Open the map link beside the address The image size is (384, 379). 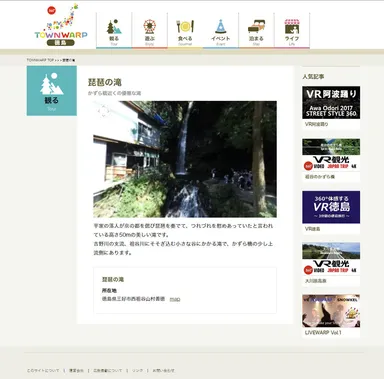[175, 299]
